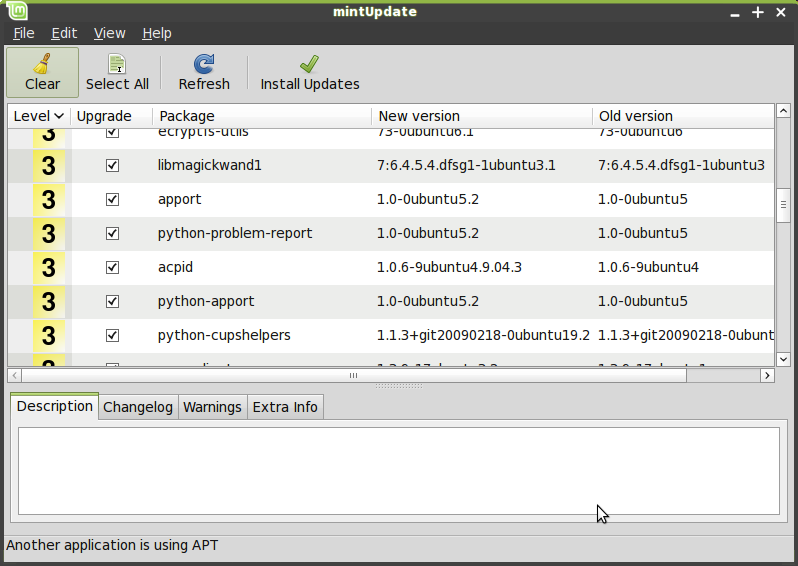
Task: Toggle upgrade checkbox for ecryptfs-utils
Action: (112, 132)
